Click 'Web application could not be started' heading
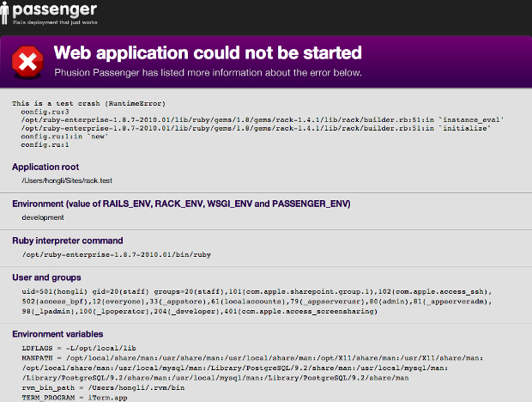Screen dimensions: 532x402 point(208,53)
